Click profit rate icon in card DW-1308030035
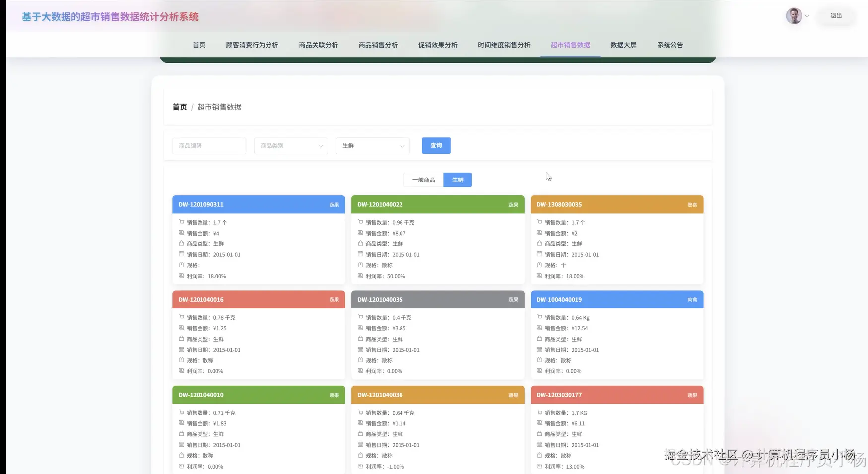The image size is (868, 474). coord(540,276)
